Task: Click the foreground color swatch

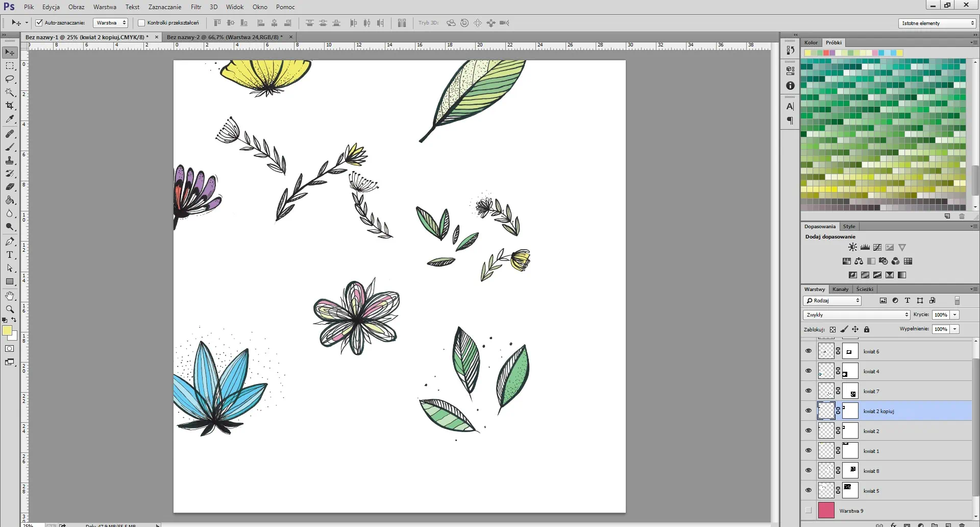Action: [x=7, y=331]
